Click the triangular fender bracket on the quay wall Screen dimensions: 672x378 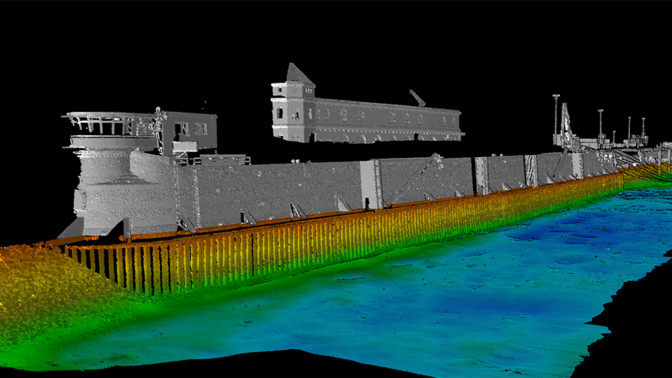(x=297, y=210)
